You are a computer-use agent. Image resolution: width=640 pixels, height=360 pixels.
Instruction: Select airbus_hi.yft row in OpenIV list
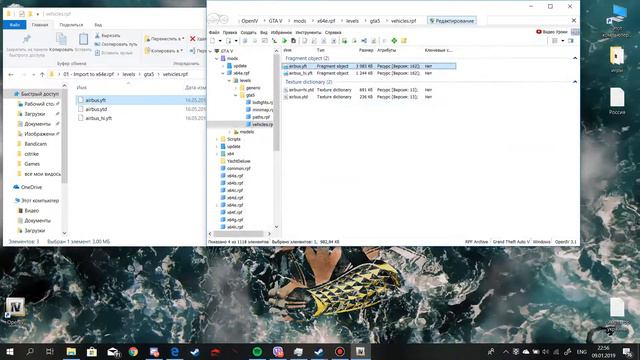[x=369, y=73]
